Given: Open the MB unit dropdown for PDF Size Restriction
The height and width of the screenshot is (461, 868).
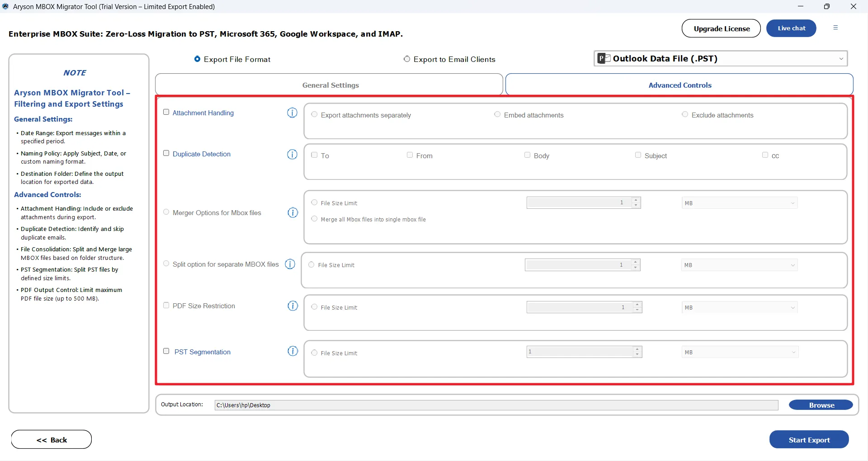Looking at the screenshot, I should (x=740, y=307).
